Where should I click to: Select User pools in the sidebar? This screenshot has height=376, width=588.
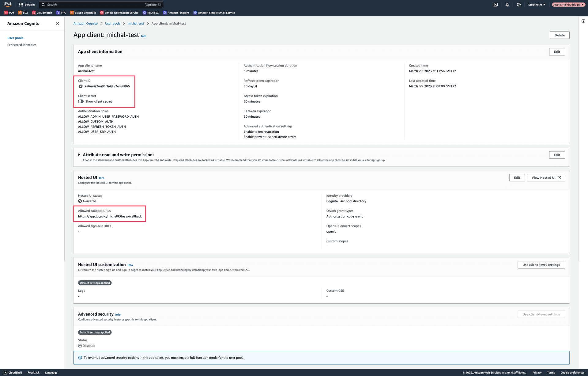pyautogui.click(x=15, y=38)
